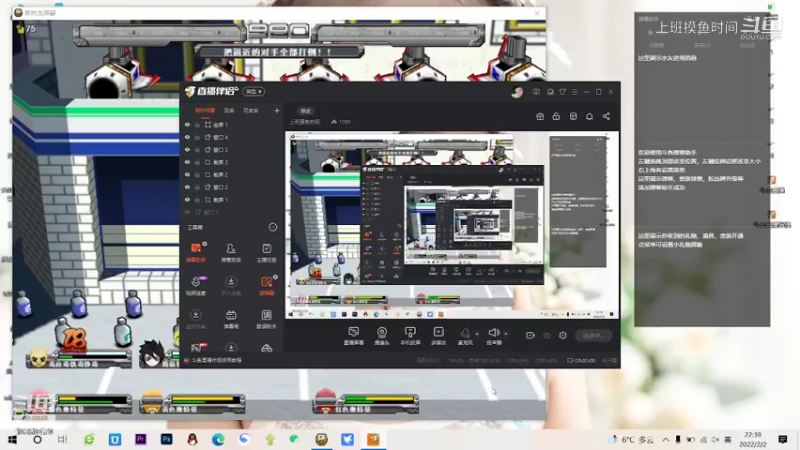Open the hamburger menu in the 直播伴侣 title bar
Screen dimensions: 800x450
(574, 92)
